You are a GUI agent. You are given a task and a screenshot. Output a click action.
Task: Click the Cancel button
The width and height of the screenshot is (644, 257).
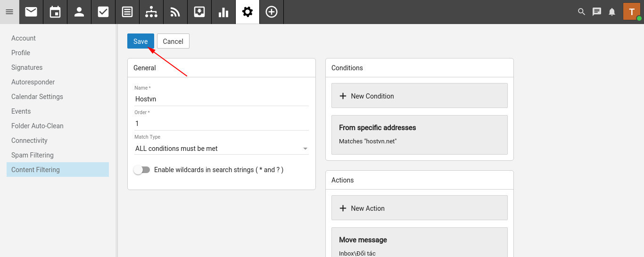pos(173,41)
